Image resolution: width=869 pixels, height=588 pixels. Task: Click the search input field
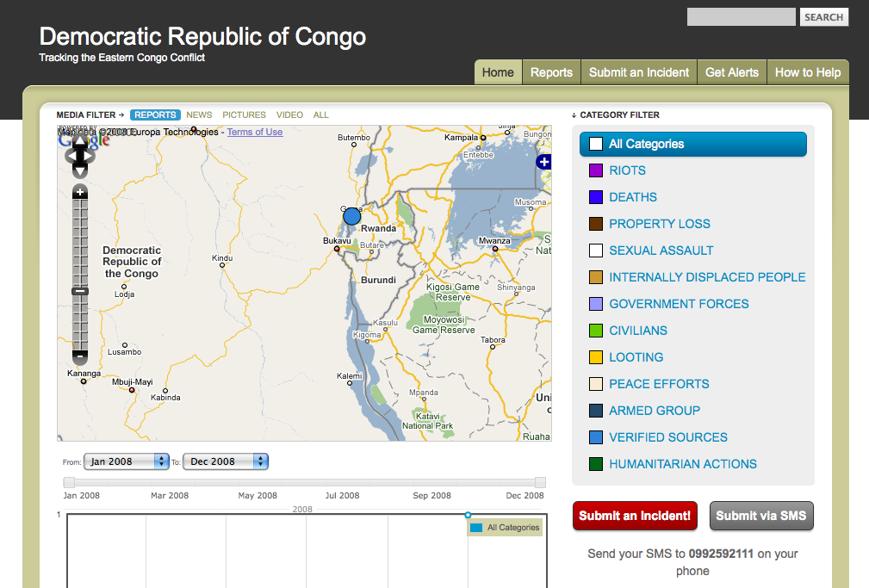[x=741, y=16]
